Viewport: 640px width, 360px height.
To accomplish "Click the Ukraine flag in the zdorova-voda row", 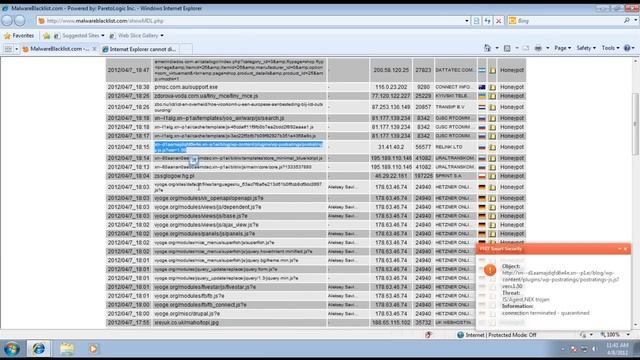I will tap(482, 96).
